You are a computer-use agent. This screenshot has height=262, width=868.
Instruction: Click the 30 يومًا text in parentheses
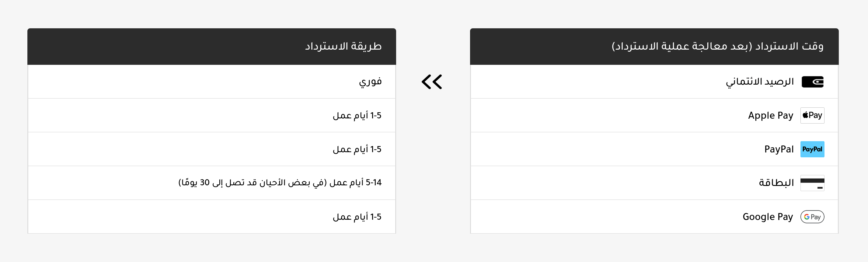click(x=195, y=183)
